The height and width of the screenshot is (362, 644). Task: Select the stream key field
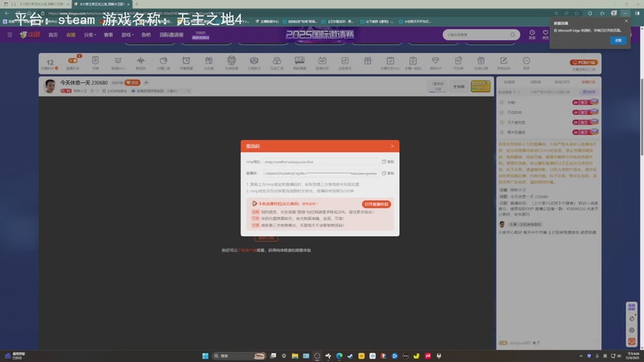321,173
